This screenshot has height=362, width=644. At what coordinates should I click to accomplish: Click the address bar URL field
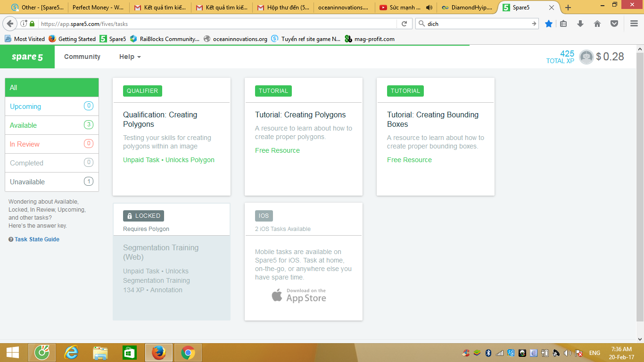pos(217,24)
